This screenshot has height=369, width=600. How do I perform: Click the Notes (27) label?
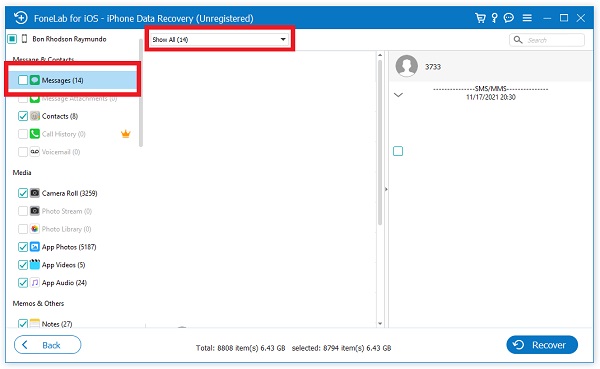[57, 324]
